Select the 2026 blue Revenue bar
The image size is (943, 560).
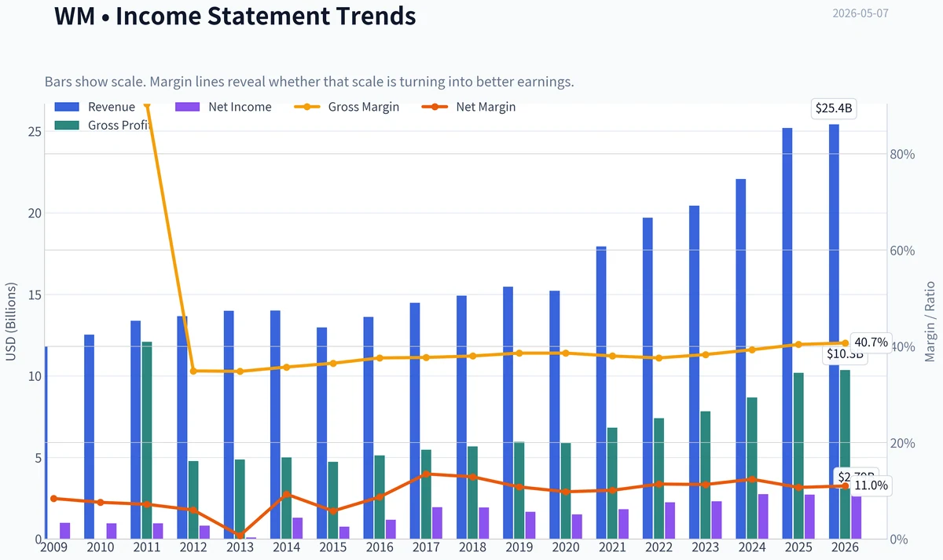pos(834,331)
